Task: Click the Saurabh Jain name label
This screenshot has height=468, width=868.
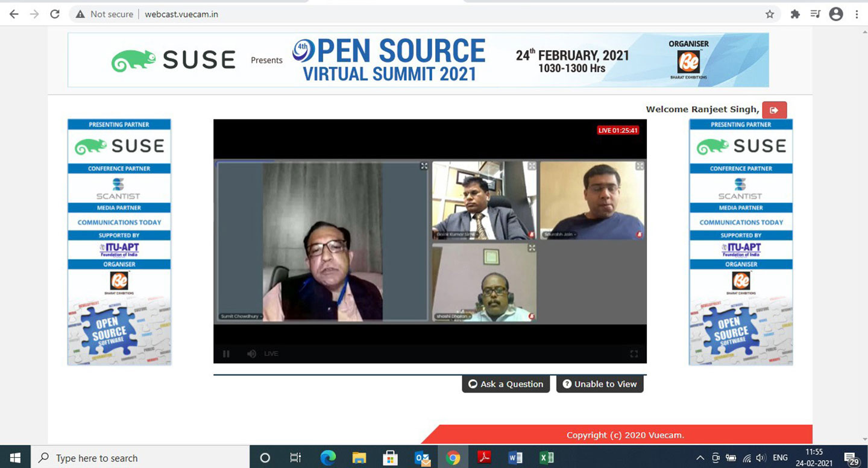Action: click(x=562, y=234)
